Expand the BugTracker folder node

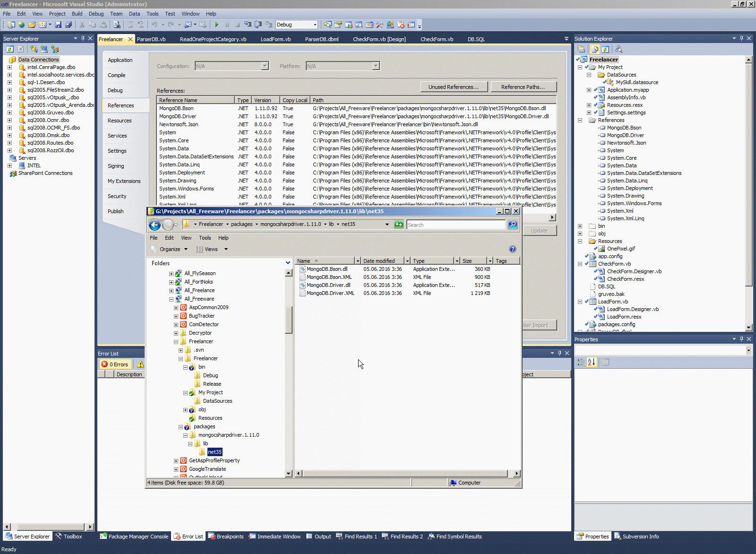176,316
